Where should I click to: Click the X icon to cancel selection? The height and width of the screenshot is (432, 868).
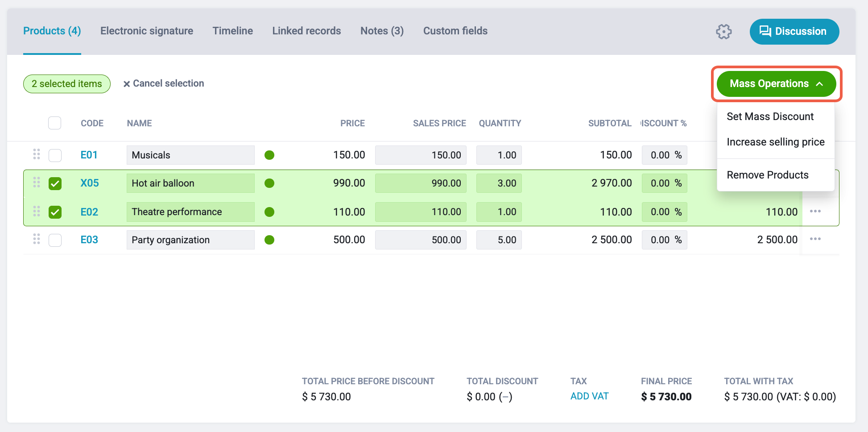(x=127, y=84)
